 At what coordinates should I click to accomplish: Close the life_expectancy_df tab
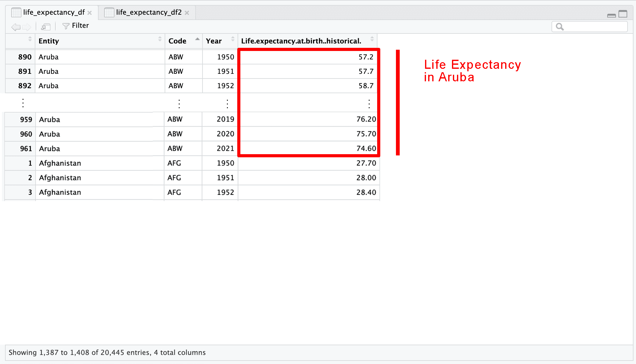click(90, 13)
